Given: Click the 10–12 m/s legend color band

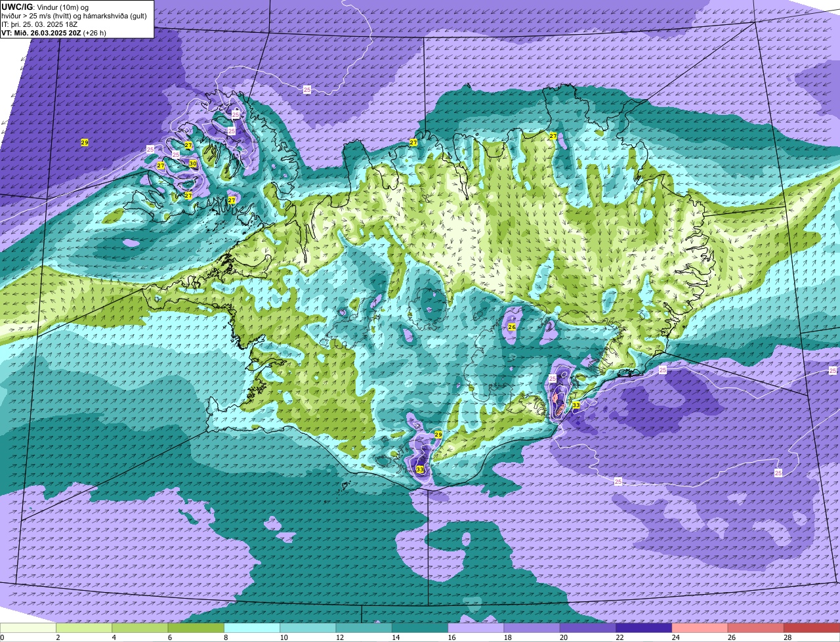Looking at the screenshot, I should tap(308, 628).
